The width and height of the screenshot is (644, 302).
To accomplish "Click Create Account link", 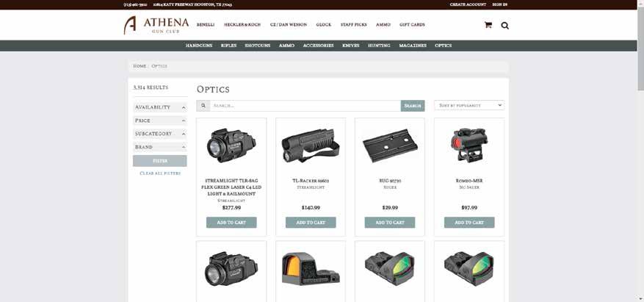I will click(468, 4).
